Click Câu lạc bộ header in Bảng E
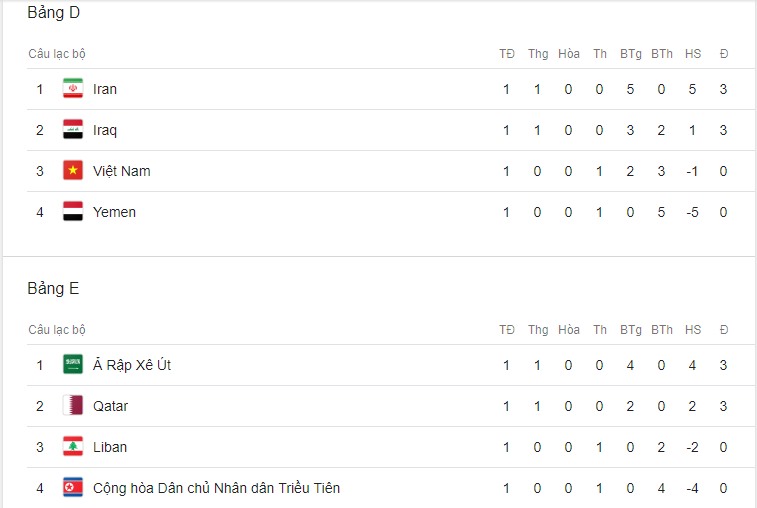757x508 pixels. point(57,330)
